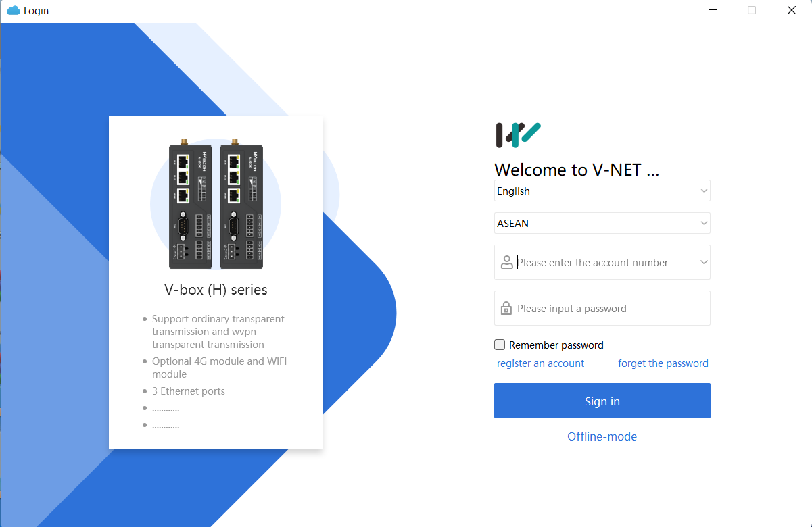Click the 3 Ethernet ports feature item
The height and width of the screenshot is (527, 812).
coord(189,391)
